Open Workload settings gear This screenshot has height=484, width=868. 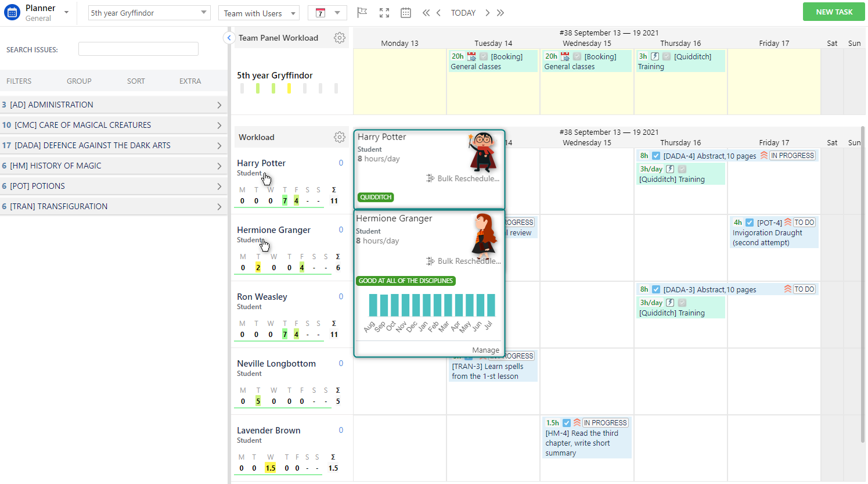(x=340, y=137)
